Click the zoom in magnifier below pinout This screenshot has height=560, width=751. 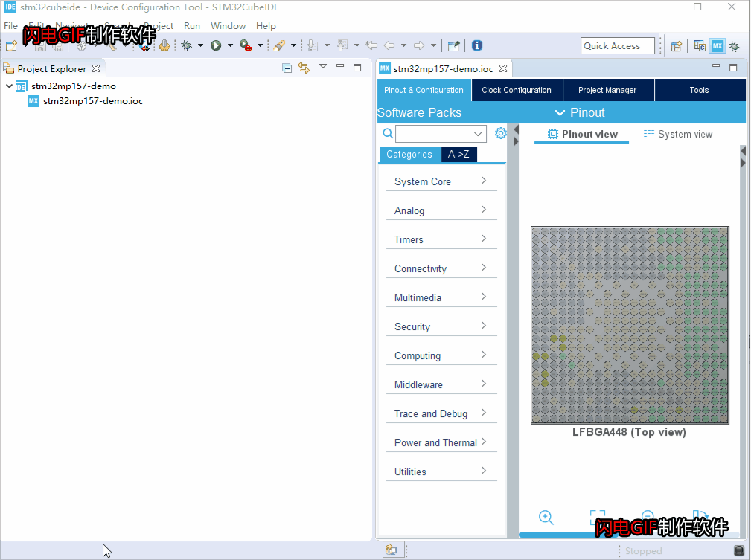tap(546, 518)
